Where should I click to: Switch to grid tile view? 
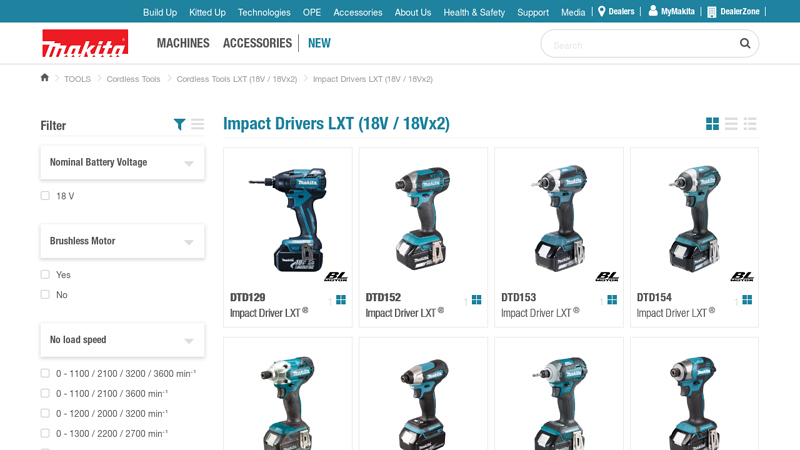[x=712, y=123]
